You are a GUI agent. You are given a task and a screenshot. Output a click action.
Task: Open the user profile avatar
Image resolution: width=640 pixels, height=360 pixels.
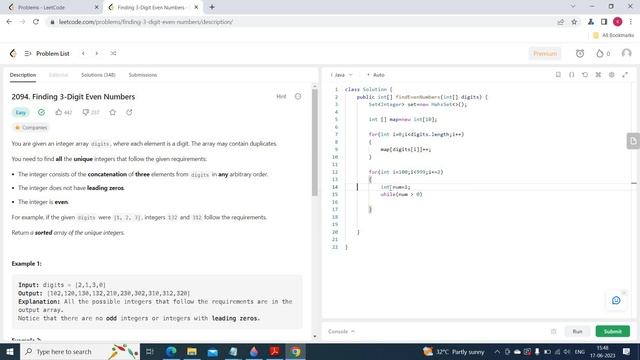click(627, 53)
